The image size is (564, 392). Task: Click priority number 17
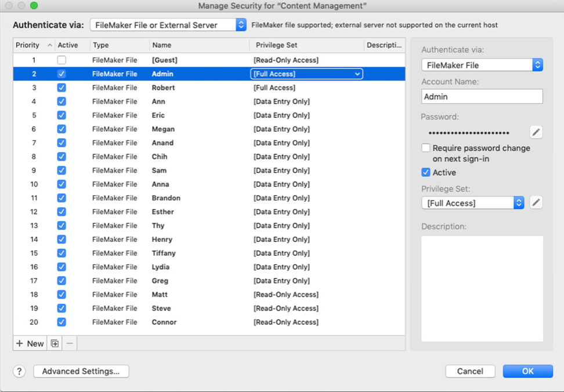click(34, 281)
